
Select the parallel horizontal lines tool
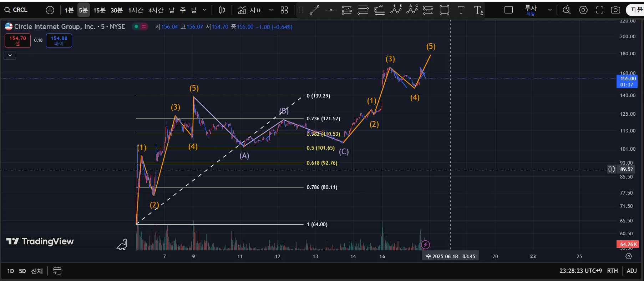pos(363,10)
